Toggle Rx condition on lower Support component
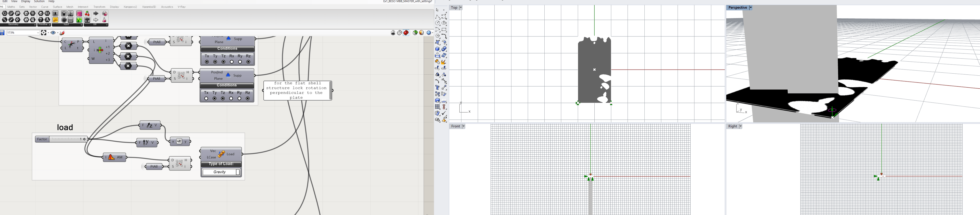 [x=231, y=98]
